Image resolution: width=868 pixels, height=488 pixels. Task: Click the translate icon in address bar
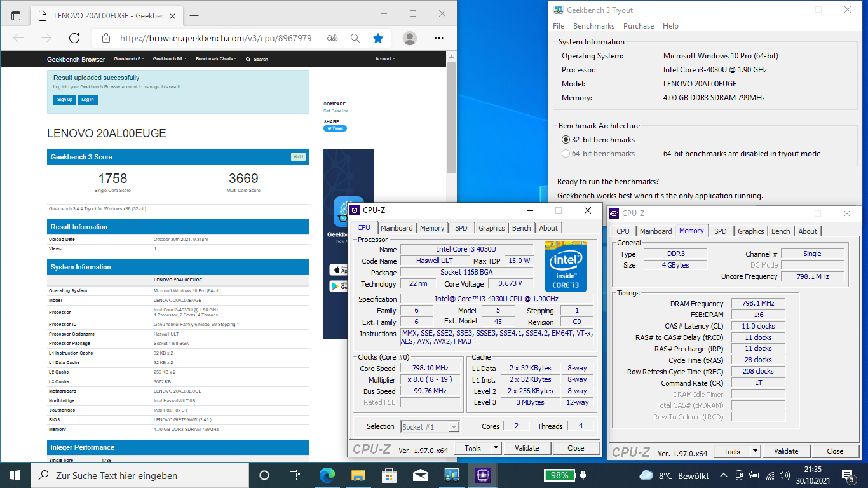click(x=332, y=38)
